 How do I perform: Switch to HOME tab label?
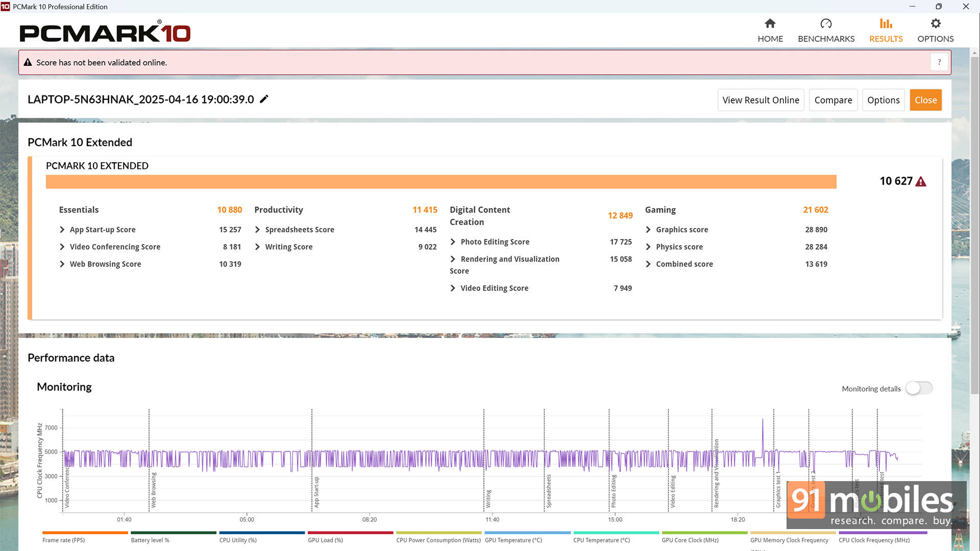(770, 39)
